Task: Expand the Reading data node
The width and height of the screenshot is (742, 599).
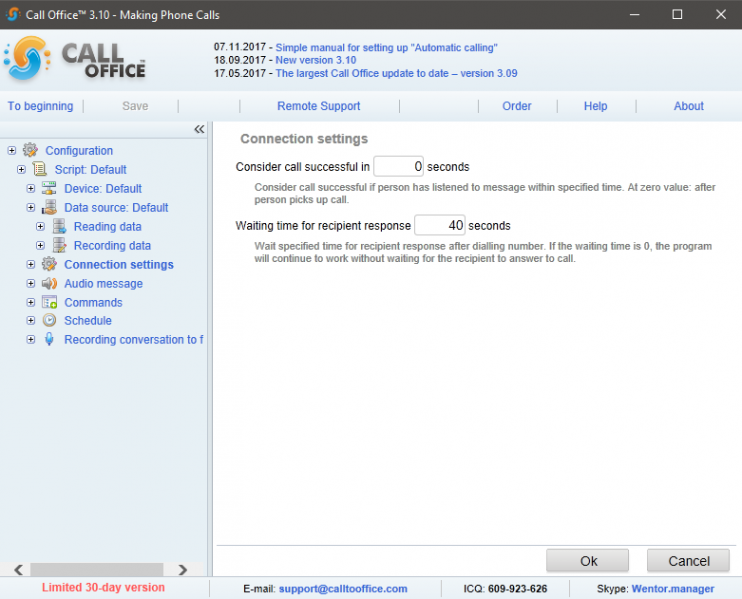Action: [40, 226]
